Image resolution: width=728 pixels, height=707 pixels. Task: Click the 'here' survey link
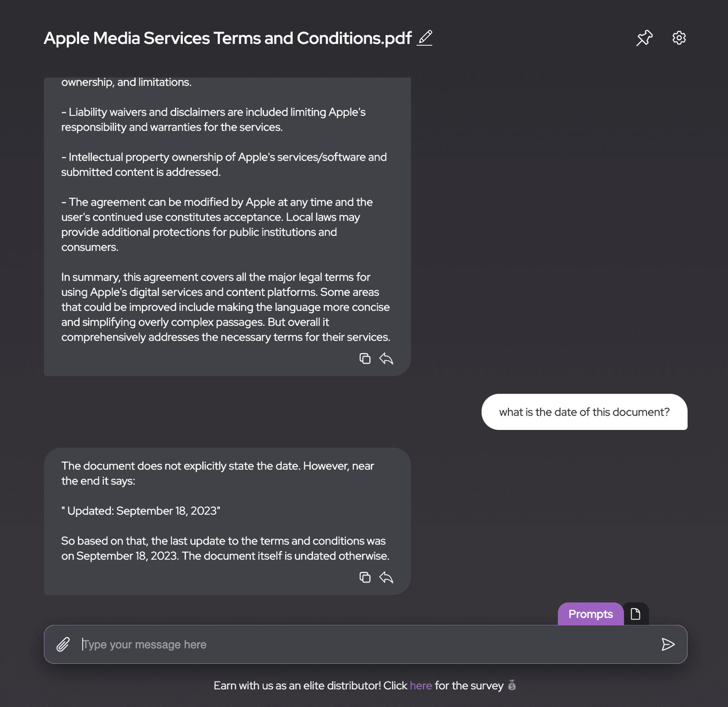point(421,685)
